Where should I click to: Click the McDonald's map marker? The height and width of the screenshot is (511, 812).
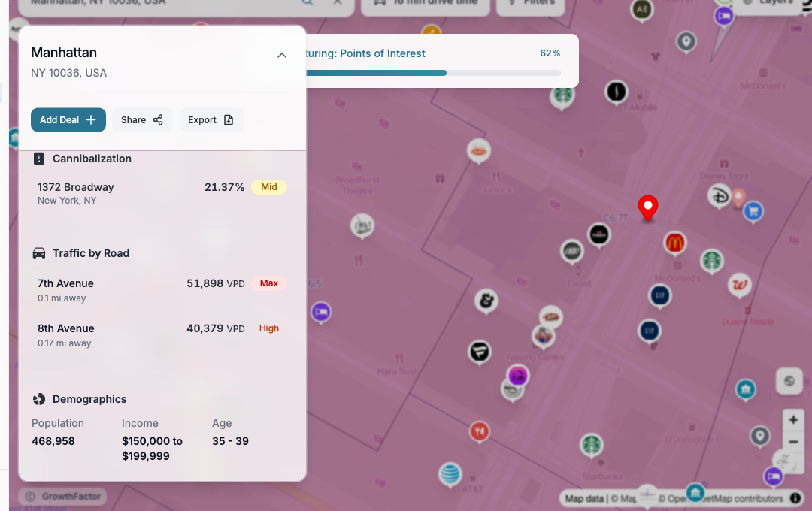674,243
